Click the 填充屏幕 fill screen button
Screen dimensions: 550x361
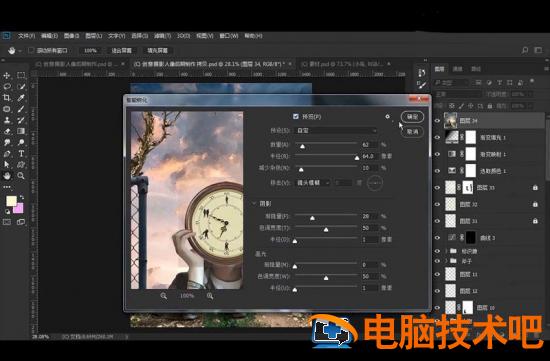(x=157, y=51)
